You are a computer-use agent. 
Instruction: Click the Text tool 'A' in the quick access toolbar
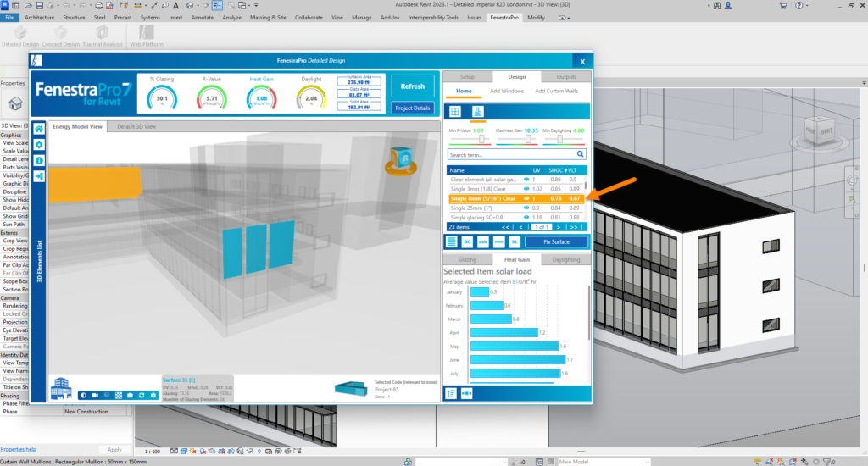pos(176,6)
